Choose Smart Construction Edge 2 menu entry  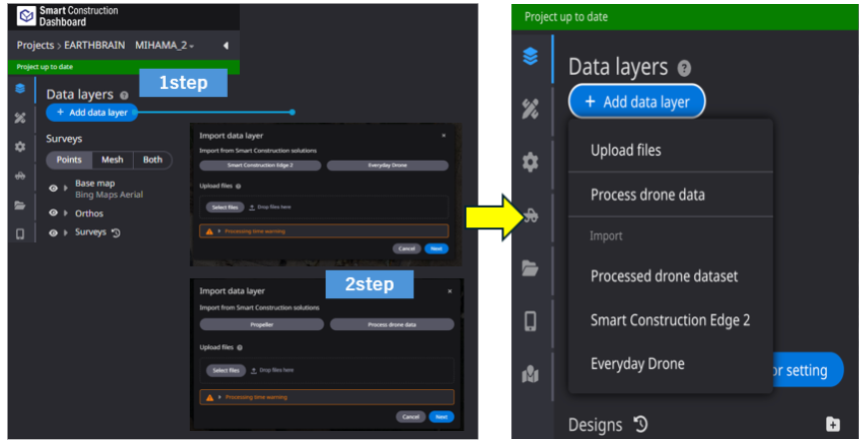tap(670, 320)
